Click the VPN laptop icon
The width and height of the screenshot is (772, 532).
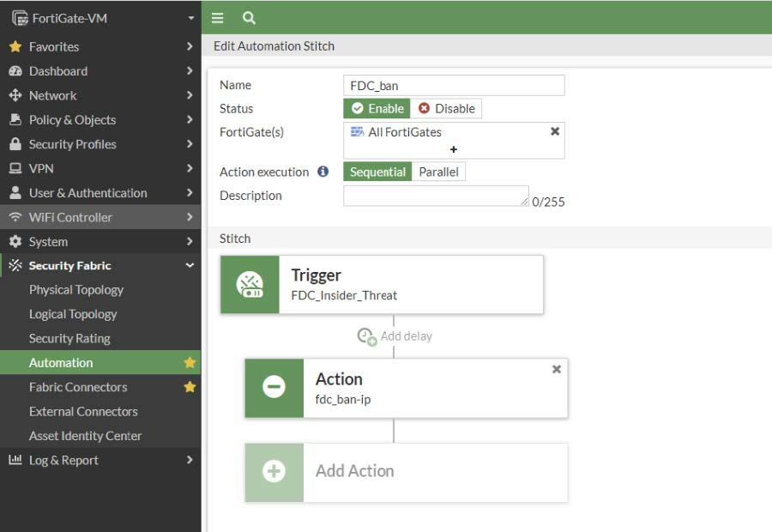15,168
